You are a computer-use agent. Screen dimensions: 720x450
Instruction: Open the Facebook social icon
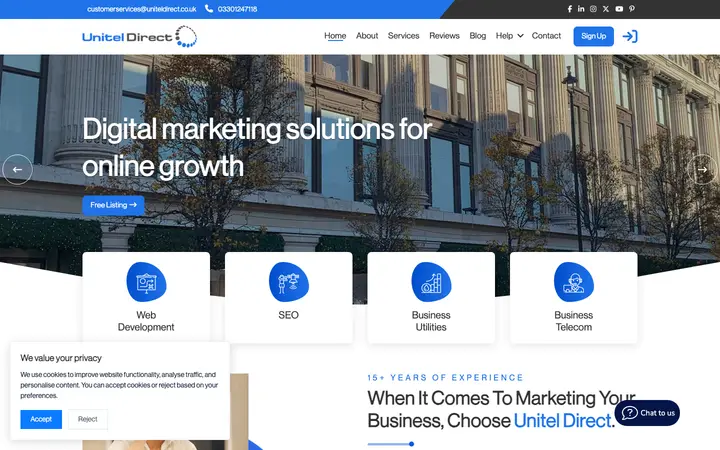pos(569,9)
